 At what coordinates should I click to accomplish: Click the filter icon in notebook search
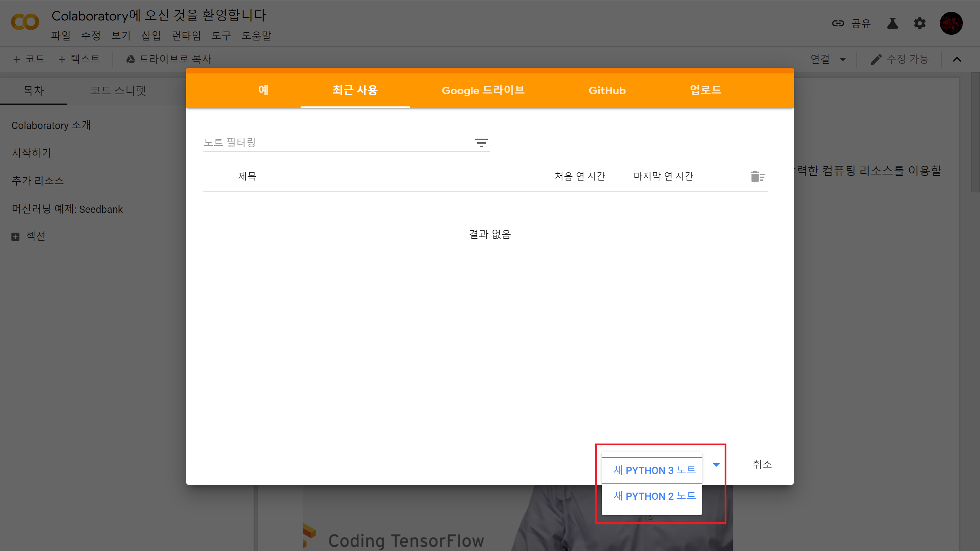pos(481,143)
